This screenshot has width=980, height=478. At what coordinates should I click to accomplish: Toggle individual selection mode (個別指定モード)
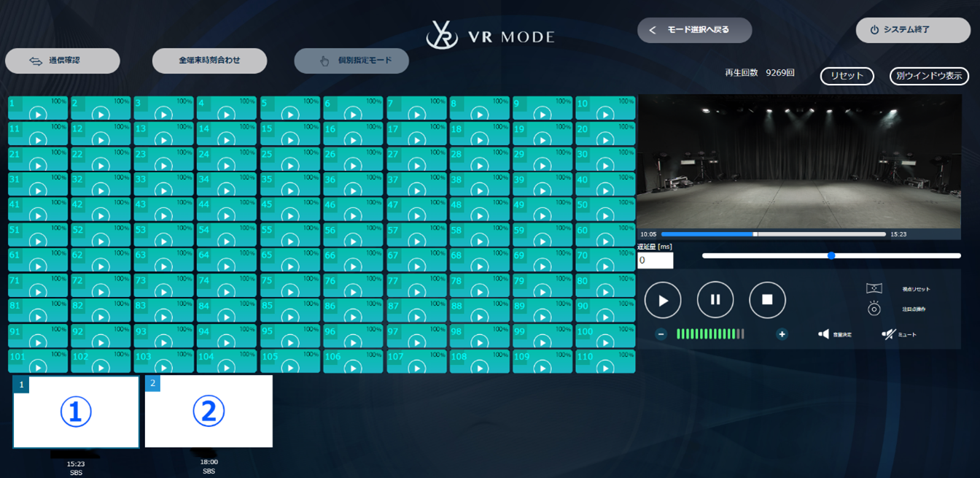coord(351,61)
